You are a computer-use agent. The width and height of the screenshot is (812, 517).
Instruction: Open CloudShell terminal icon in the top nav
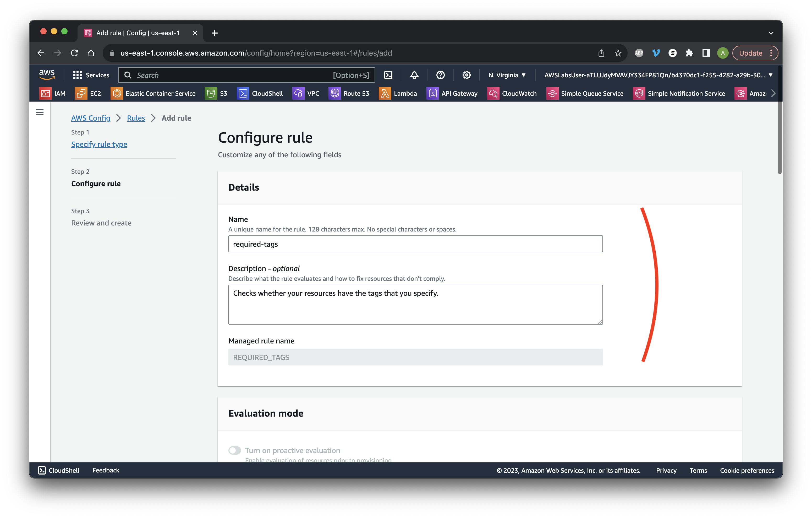pyautogui.click(x=388, y=75)
